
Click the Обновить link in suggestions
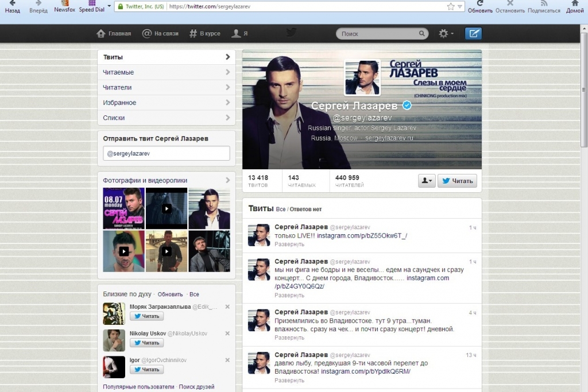coord(170,294)
